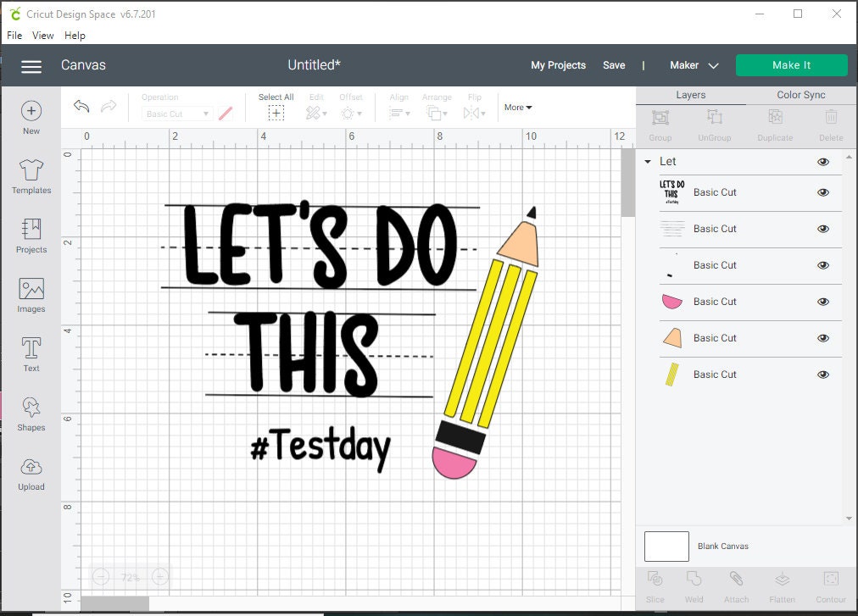Open the Shapes tool

click(x=31, y=413)
